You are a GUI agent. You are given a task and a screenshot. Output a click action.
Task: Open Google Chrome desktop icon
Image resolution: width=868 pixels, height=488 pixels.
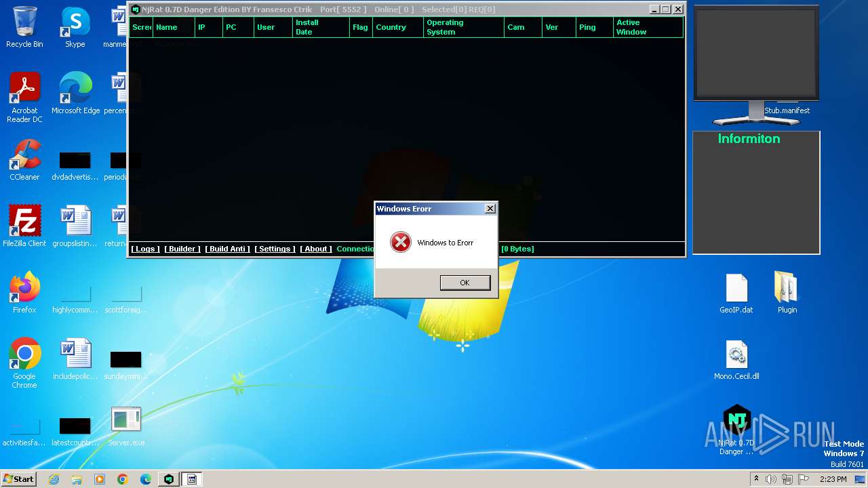point(24,363)
